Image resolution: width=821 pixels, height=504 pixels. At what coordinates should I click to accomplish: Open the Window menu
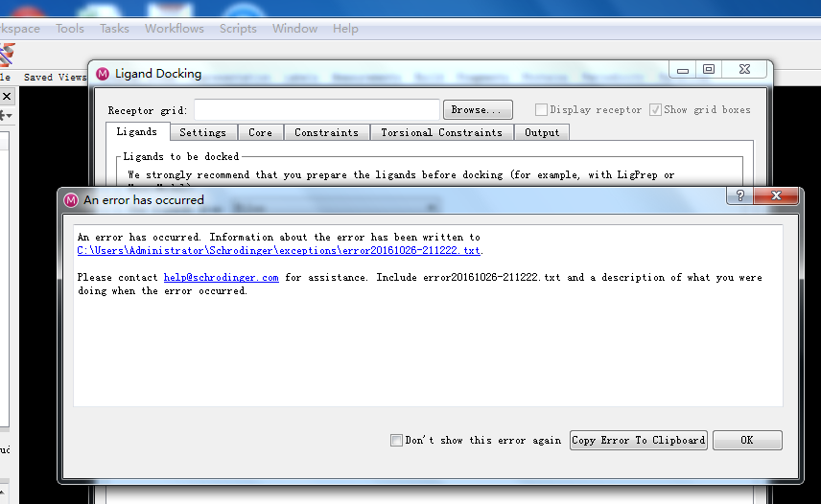click(294, 29)
